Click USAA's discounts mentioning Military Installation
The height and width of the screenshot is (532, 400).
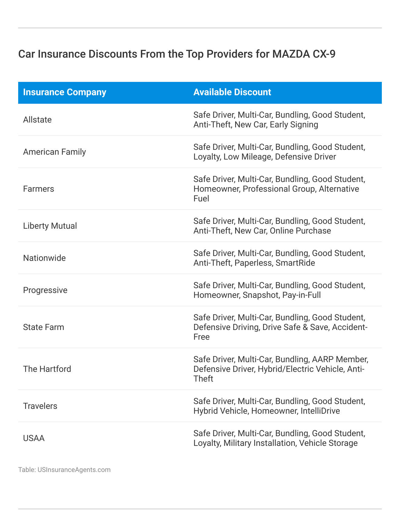pos(279,438)
